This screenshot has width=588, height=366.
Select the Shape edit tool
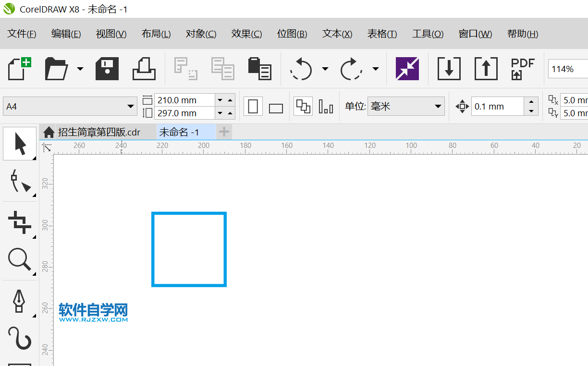pos(20,182)
